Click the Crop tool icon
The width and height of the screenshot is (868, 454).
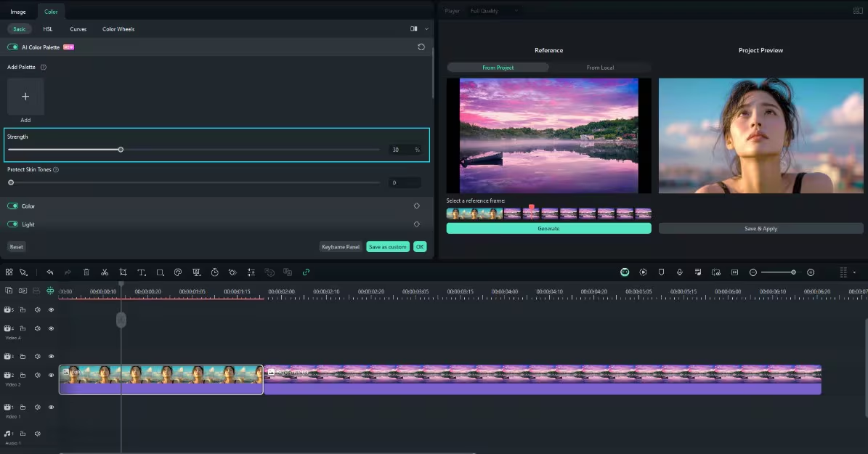pos(123,272)
